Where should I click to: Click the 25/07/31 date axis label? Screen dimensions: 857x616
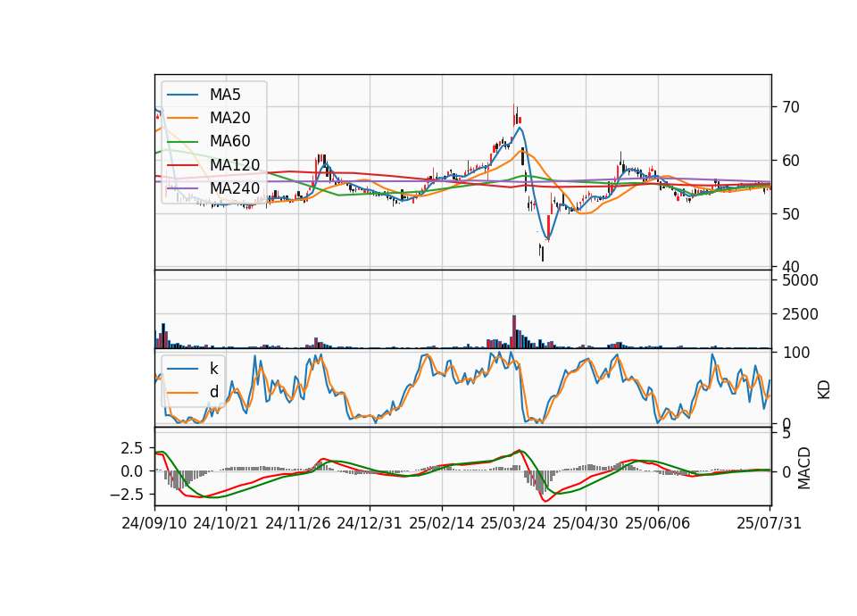coord(769,523)
